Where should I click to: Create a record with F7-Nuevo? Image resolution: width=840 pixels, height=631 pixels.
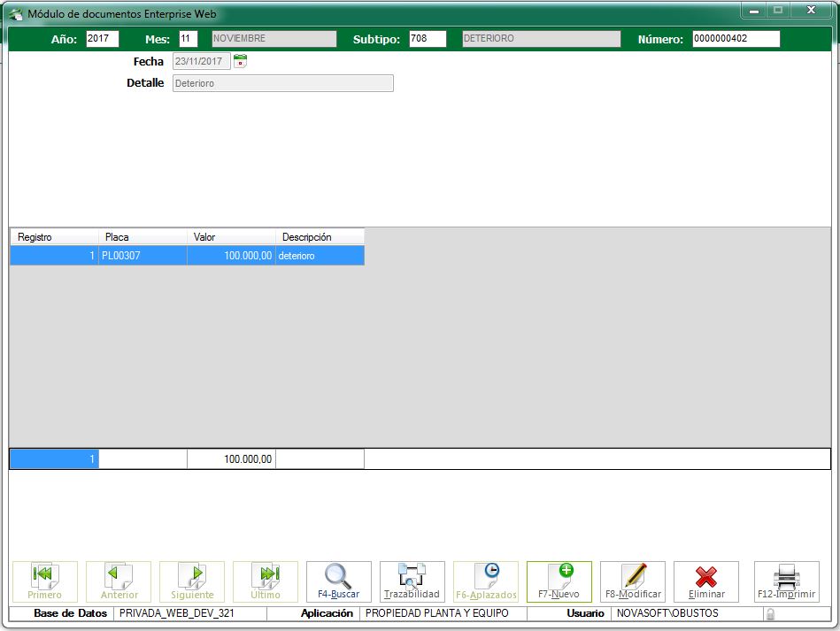pos(559,581)
